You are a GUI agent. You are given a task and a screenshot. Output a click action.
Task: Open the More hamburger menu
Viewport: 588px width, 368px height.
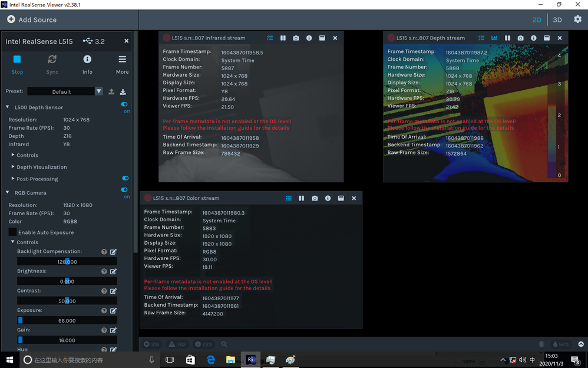(x=122, y=64)
